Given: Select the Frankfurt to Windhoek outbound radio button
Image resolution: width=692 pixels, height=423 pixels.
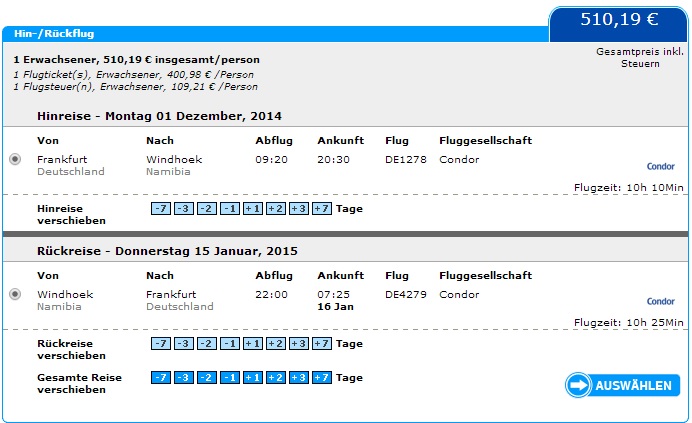Looking at the screenshot, I should 15,159.
